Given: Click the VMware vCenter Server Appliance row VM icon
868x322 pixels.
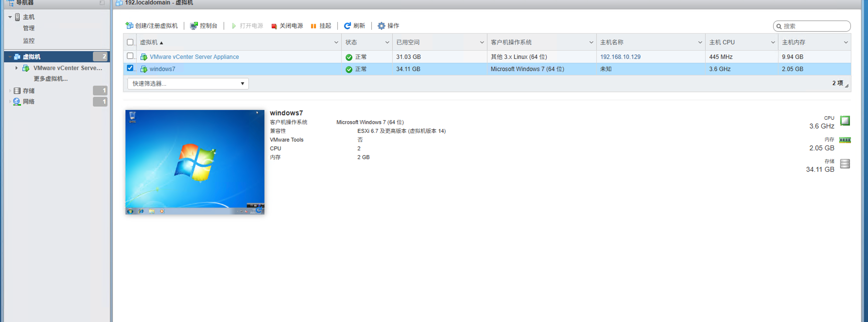Looking at the screenshot, I should (x=144, y=57).
